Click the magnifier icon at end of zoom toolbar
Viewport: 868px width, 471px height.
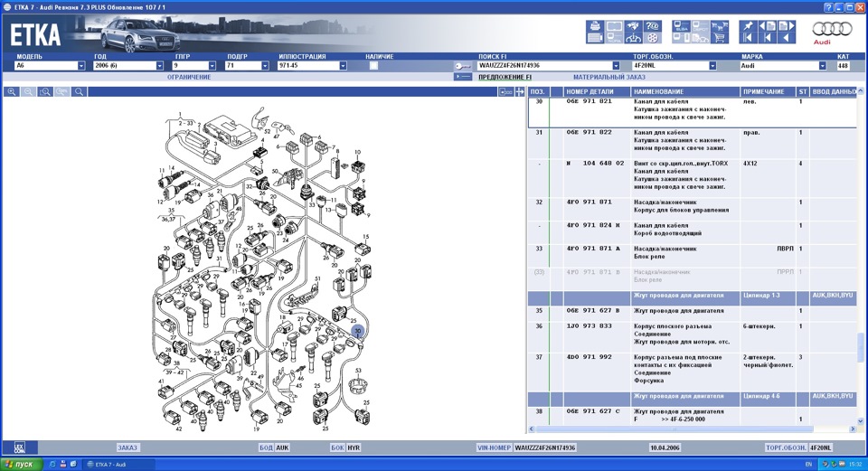click(x=80, y=92)
